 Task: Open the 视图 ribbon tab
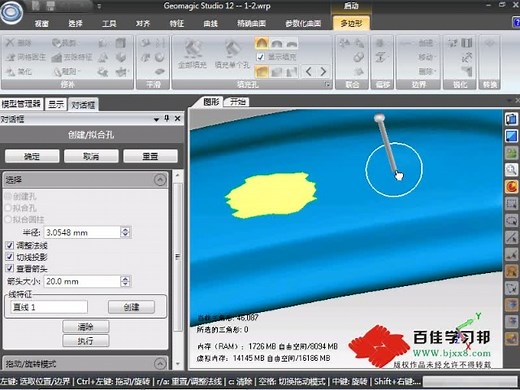[42, 23]
